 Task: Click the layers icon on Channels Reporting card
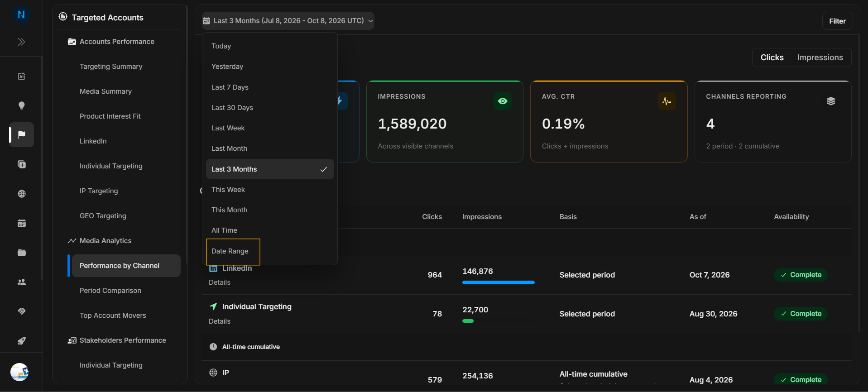tap(831, 101)
